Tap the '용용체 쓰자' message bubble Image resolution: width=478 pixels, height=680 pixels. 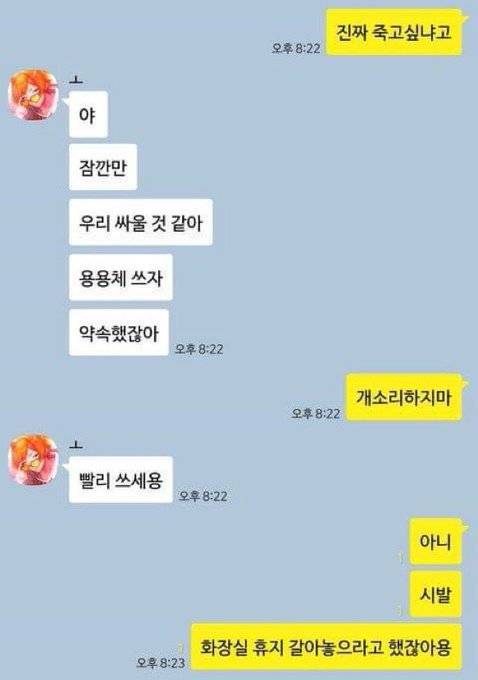point(121,278)
